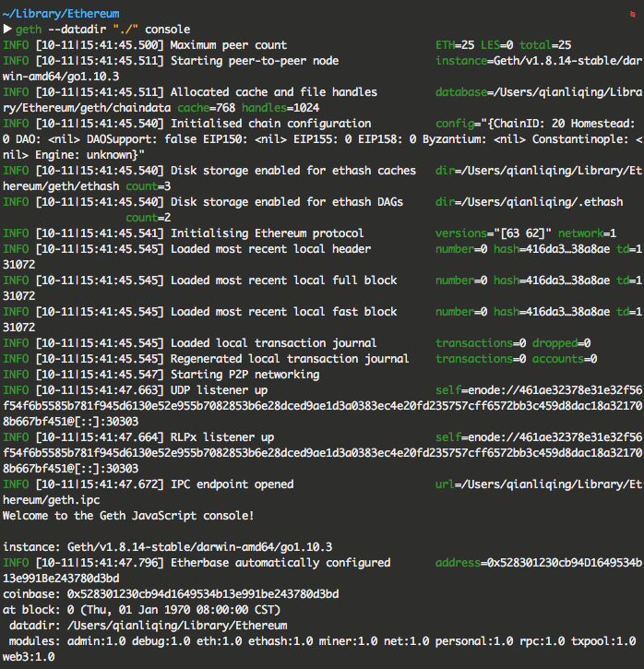
Task: Select the network=1 value
Action: tap(588, 233)
